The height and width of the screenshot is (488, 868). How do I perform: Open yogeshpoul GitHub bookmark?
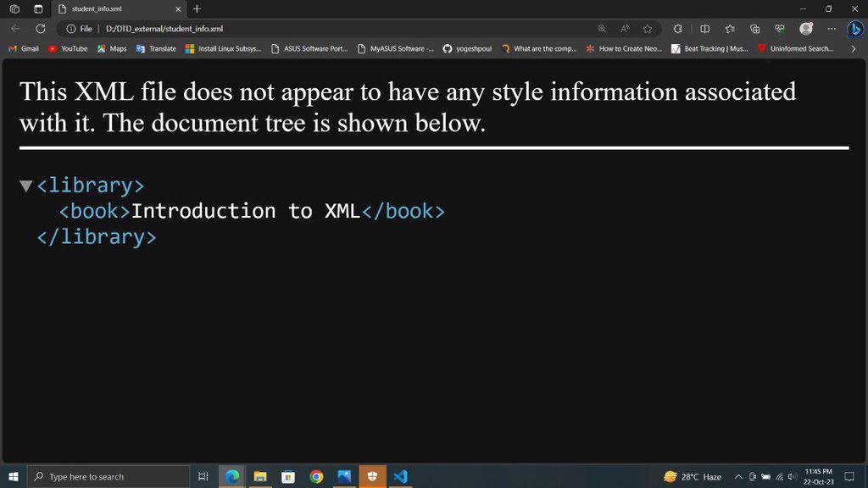467,48
